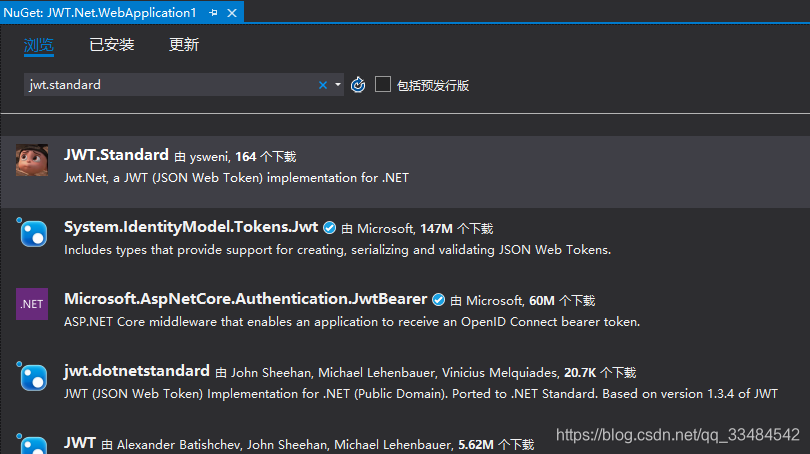This screenshot has width=810, height=454.
Task: Click the 164 个下载 download count
Action: [x=266, y=156]
